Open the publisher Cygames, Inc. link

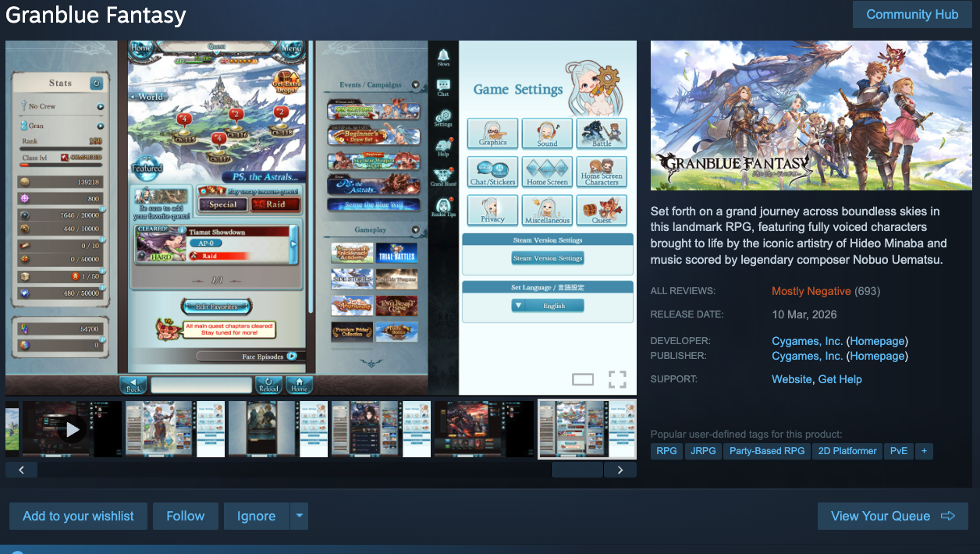coord(807,356)
